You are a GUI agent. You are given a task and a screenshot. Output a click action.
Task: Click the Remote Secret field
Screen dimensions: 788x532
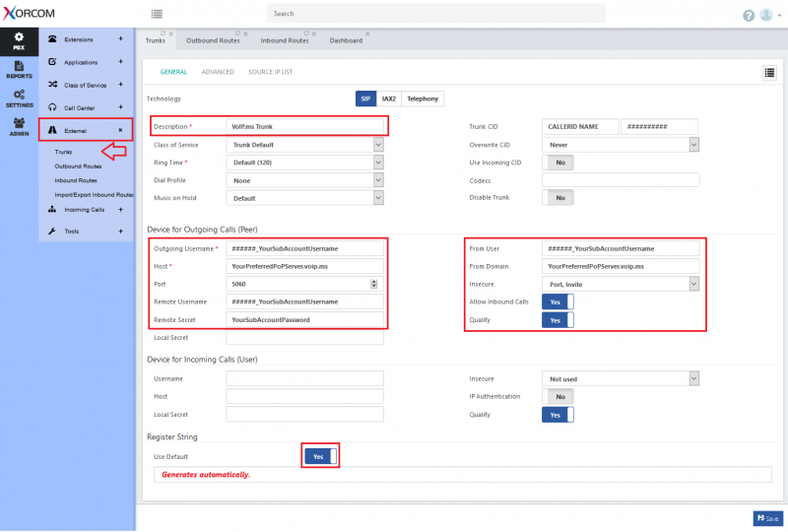(305, 320)
